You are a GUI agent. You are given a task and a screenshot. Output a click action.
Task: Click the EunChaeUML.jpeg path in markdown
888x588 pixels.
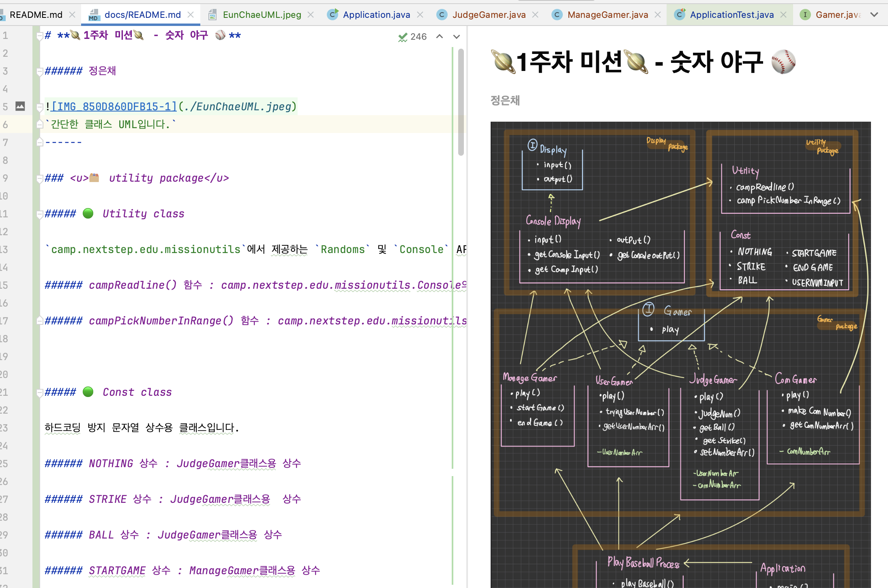coord(237,106)
